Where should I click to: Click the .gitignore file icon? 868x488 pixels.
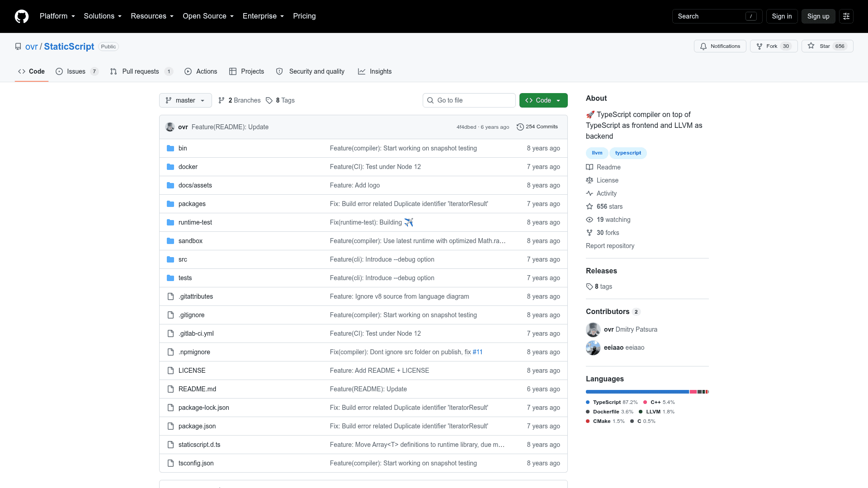coord(170,315)
